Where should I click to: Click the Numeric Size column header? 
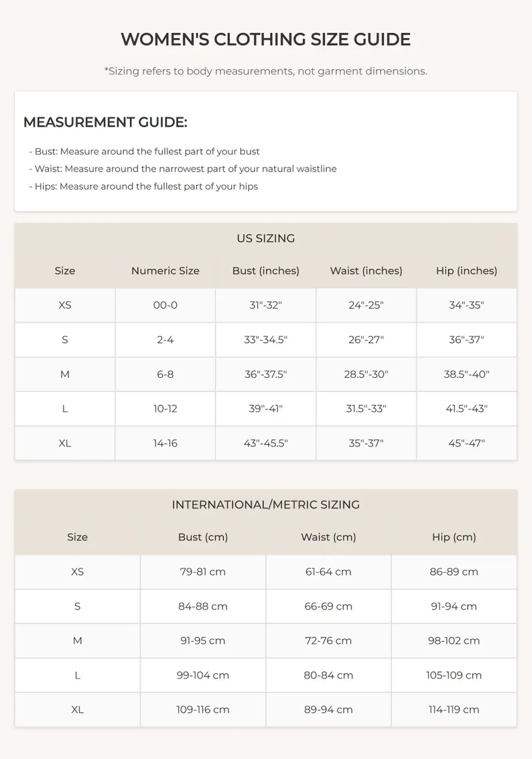165,271
